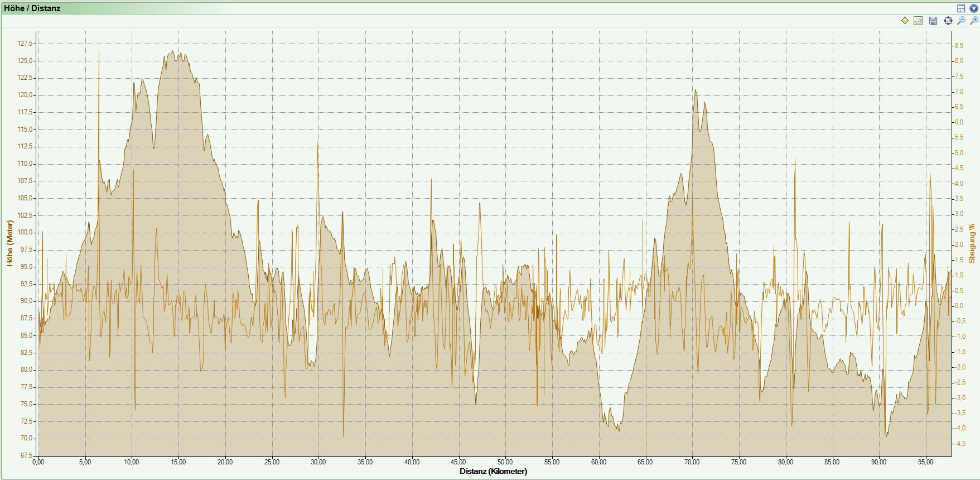Zoom out with the minus magnifier

pos(961,21)
